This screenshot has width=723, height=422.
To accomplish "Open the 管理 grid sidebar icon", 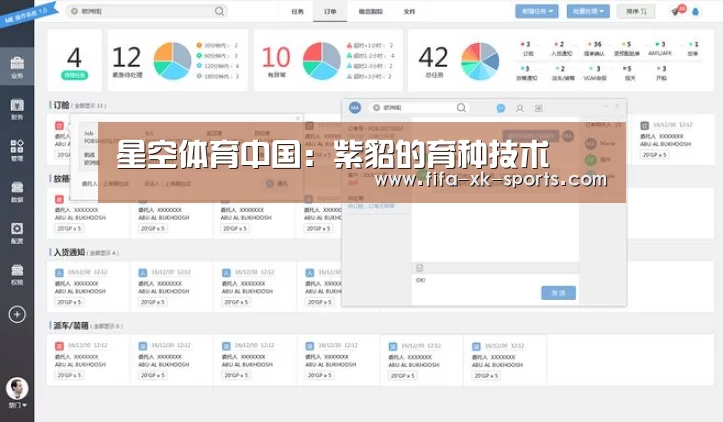I will point(17,150).
